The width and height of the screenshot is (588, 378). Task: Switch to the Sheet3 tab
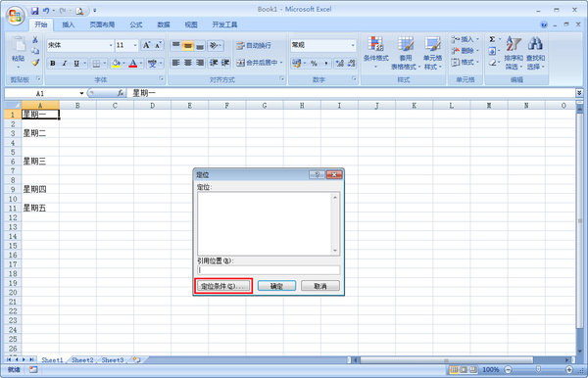pyautogui.click(x=113, y=359)
